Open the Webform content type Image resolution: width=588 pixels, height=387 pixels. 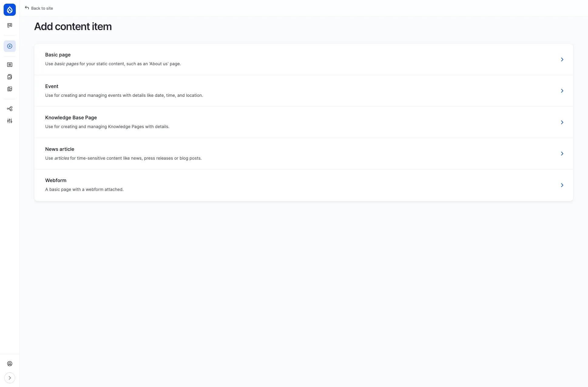tap(303, 185)
